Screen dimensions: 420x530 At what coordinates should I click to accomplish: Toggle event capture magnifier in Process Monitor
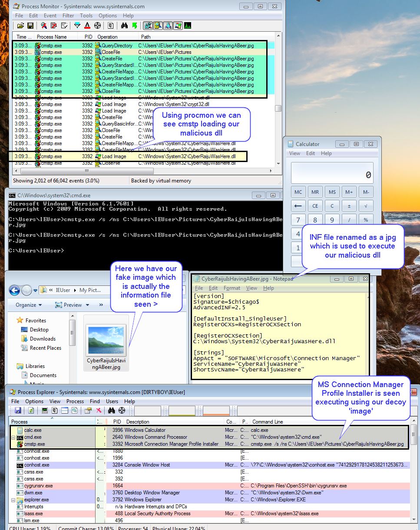[44, 26]
